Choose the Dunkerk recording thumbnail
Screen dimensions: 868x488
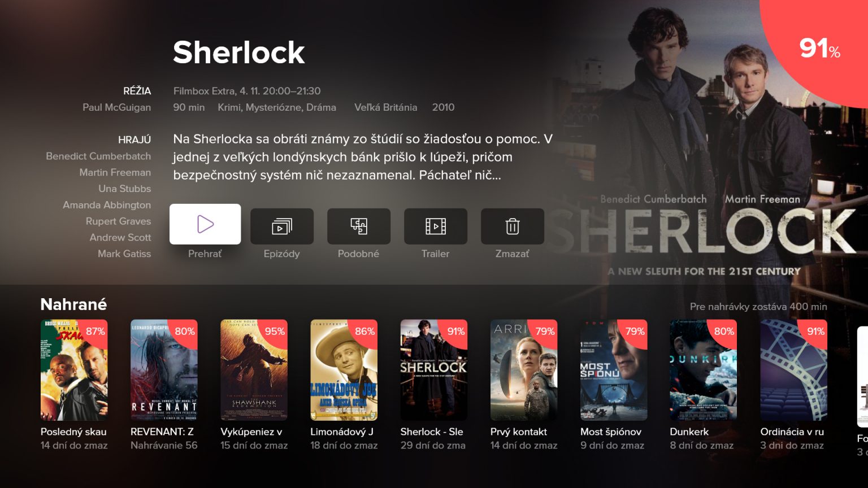coord(704,370)
